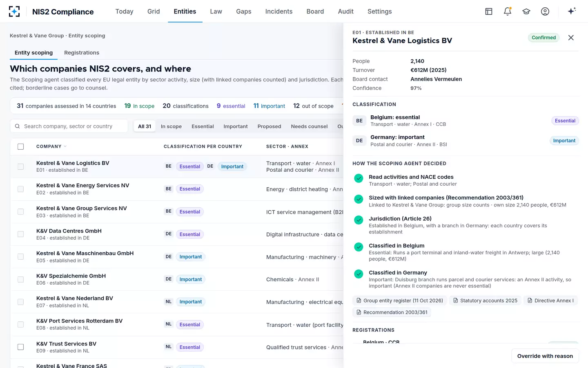The image size is (588, 368).
Task: Select K&V Trust Services BV checkbox
Action: (x=21, y=347)
